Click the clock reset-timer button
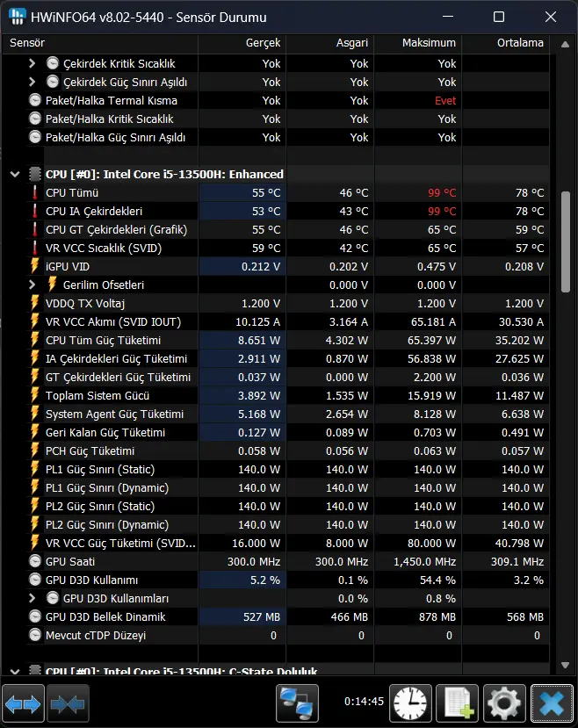The height and width of the screenshot is (728, 578). tap(410, 704)
